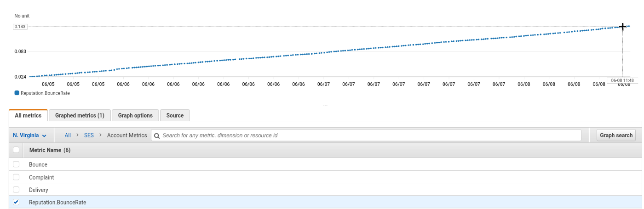Check the Complaint metric checkbox

click(17, 177)
